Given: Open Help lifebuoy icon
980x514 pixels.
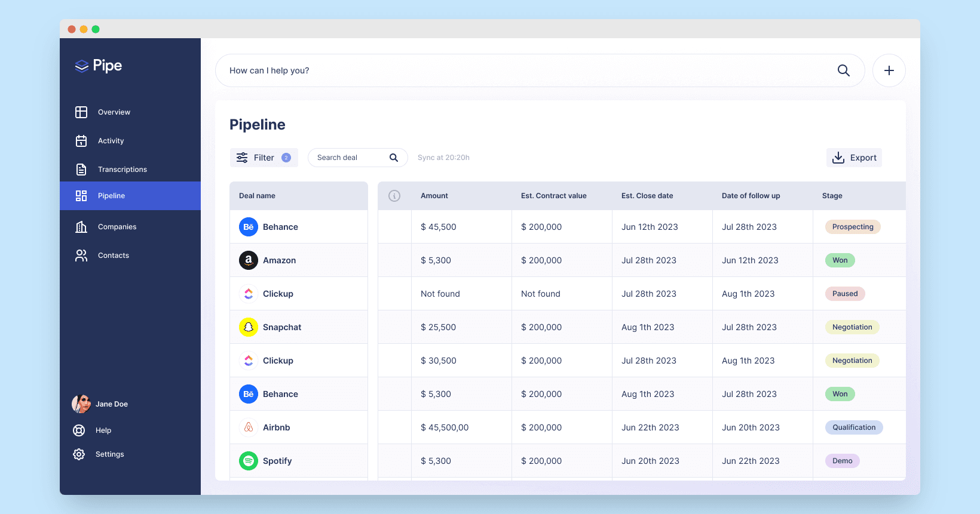Looking at the screenshot, I should [79, 430].
